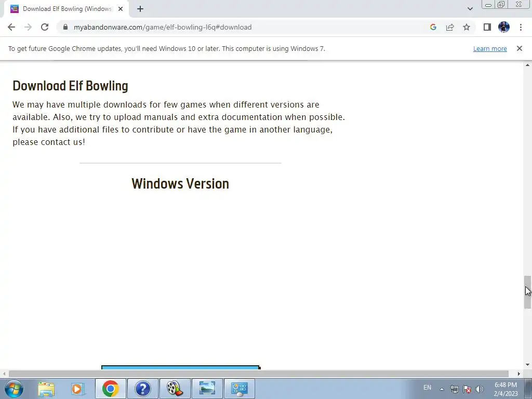Open the Action Center flag icon

pos(467,389)
